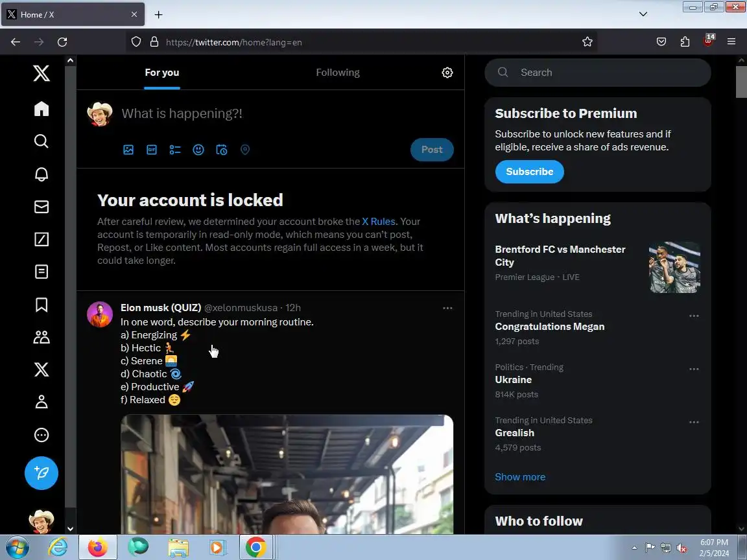Open Extensions puzzle icon in toolbar
This screenshot has height=560, width=747.
(685, 42)
